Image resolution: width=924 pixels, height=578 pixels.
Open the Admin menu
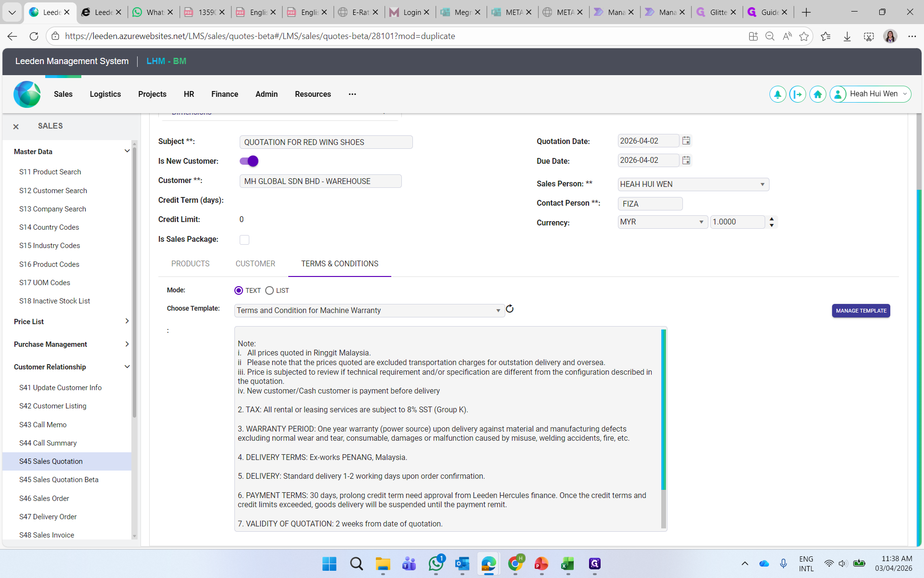(x=266, y=94)
